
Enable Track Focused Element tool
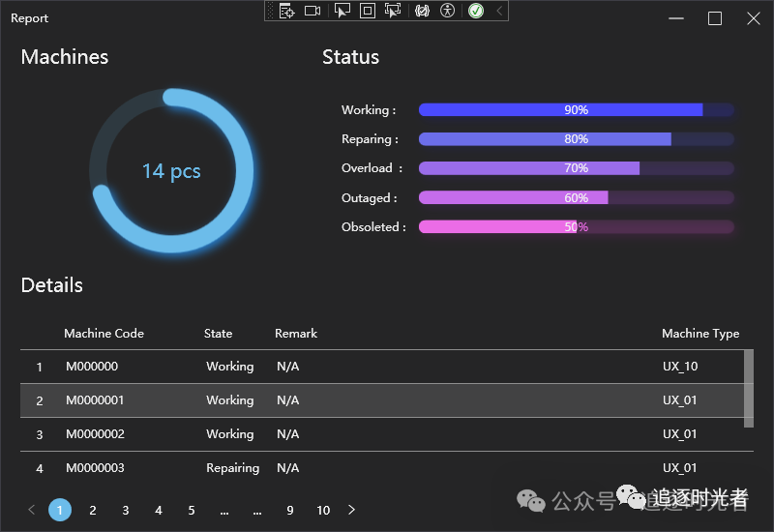(393, 11)
